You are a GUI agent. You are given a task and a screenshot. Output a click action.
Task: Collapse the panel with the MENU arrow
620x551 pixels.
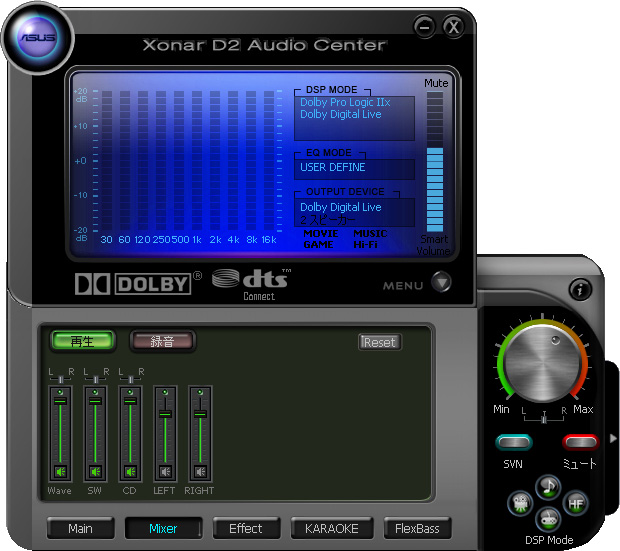pyautogui.click(x=441, y=284)
